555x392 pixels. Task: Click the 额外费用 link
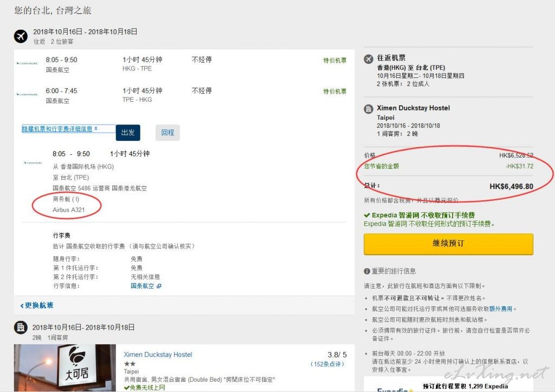(501, 309)
